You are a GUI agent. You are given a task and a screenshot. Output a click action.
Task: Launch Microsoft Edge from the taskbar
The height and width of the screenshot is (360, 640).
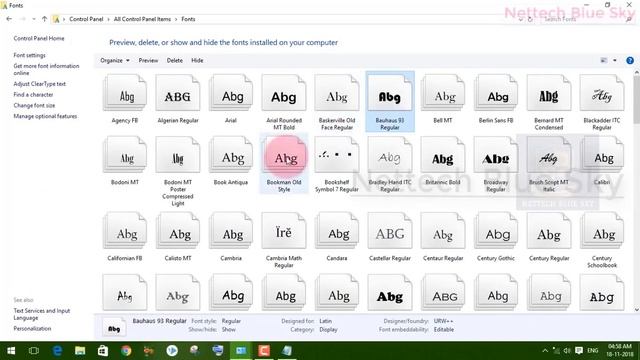[57, 351]
